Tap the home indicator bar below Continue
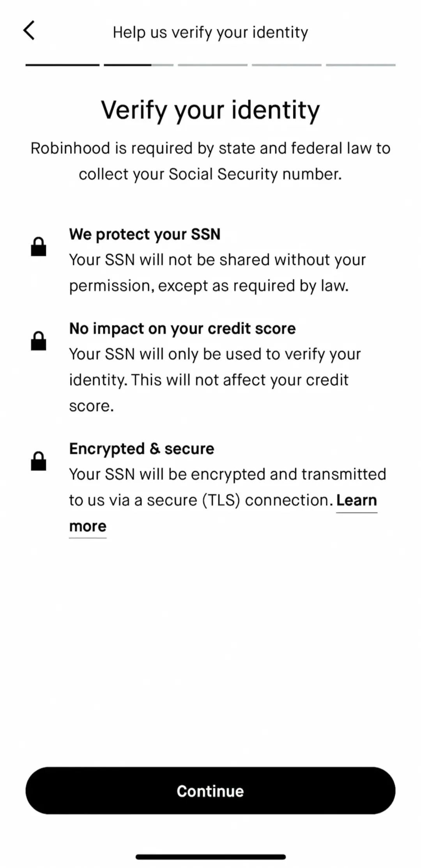The image size is (421, 868). (x=210, y=857)
